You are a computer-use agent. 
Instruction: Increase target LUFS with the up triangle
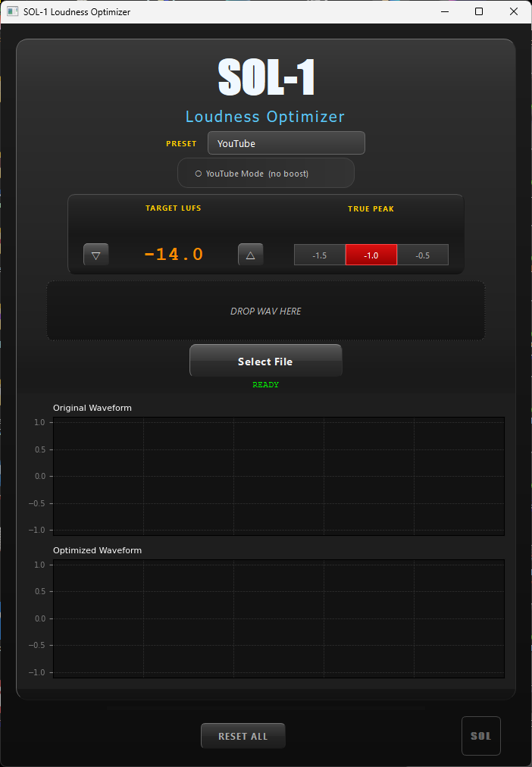(250, 255)
